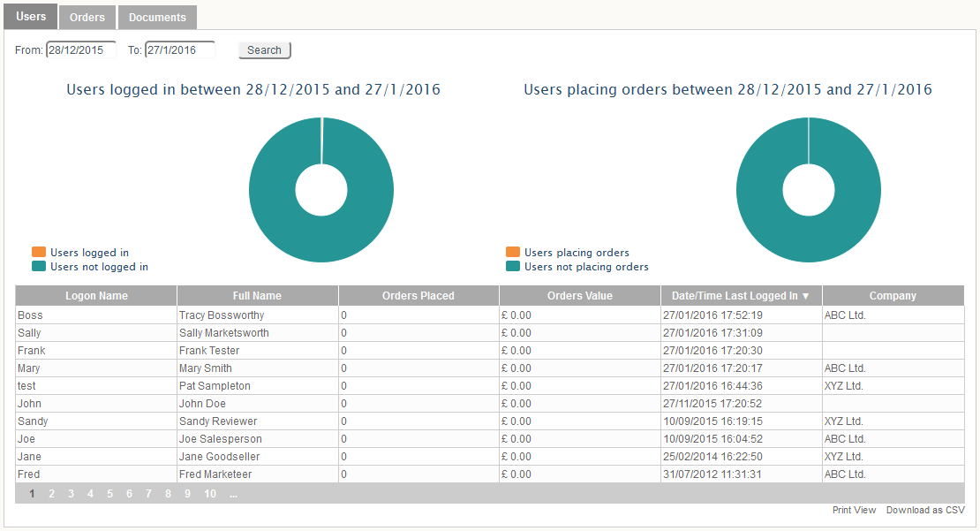The image size is (980, 531).
Task: Click the teal 'Users not placing orders' swatch
Action: [512, 267]
